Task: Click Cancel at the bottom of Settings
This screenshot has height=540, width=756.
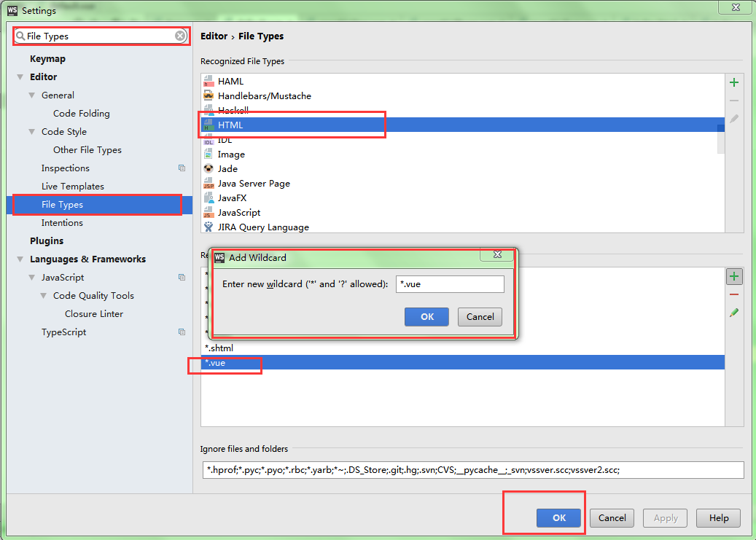Action: pyautogui.click(x=612, y=518)
